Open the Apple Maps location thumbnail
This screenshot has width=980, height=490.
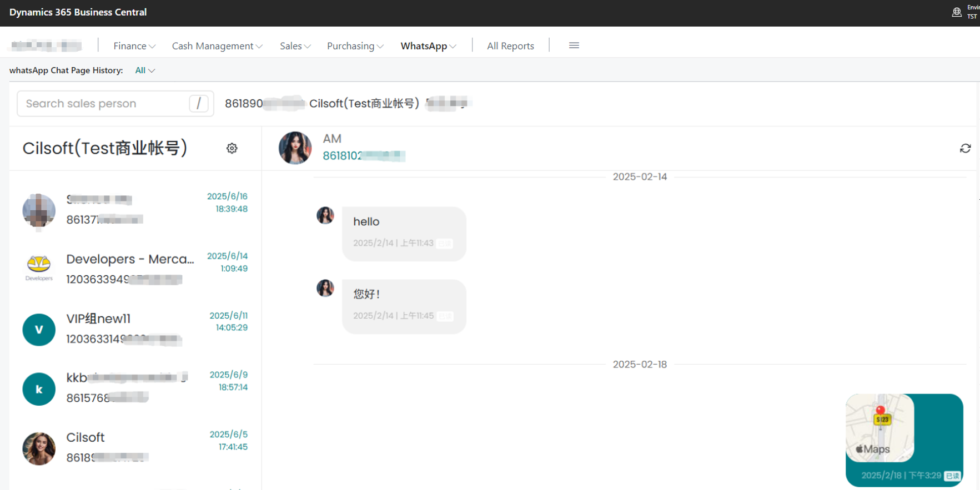880,428
